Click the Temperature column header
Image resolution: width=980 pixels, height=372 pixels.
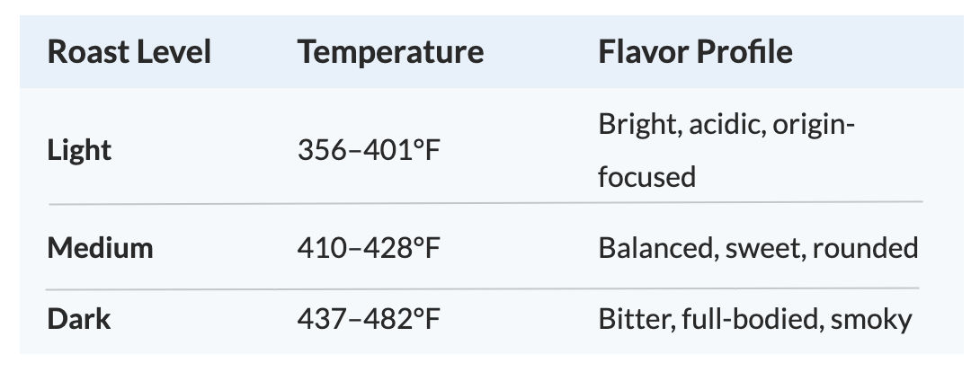(390, 52)
